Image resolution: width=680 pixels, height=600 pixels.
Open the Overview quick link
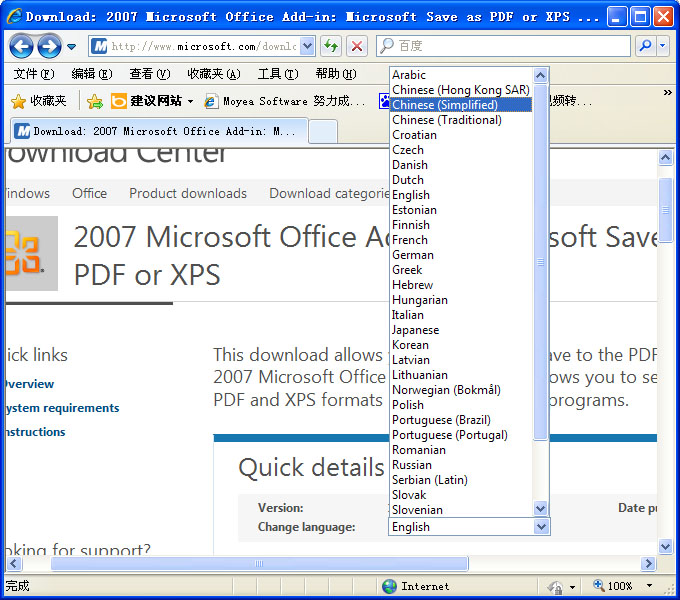[x=30, y=384]
